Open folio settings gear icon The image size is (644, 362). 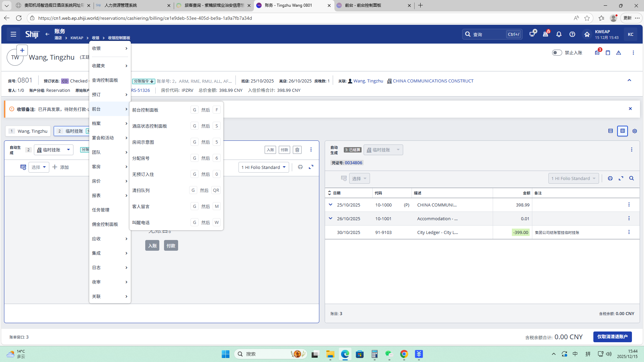coord(635,131)
